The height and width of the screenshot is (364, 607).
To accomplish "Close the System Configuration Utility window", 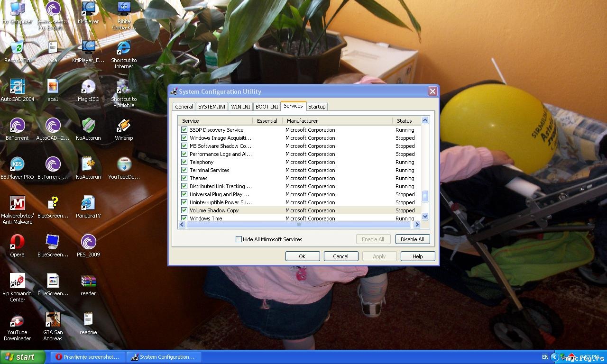I will pyautogui.click(x=432, y=91).
